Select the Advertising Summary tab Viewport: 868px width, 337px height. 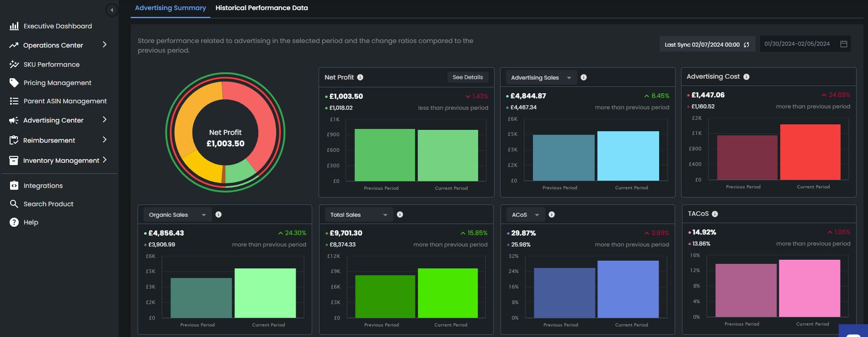pos(170,8)
